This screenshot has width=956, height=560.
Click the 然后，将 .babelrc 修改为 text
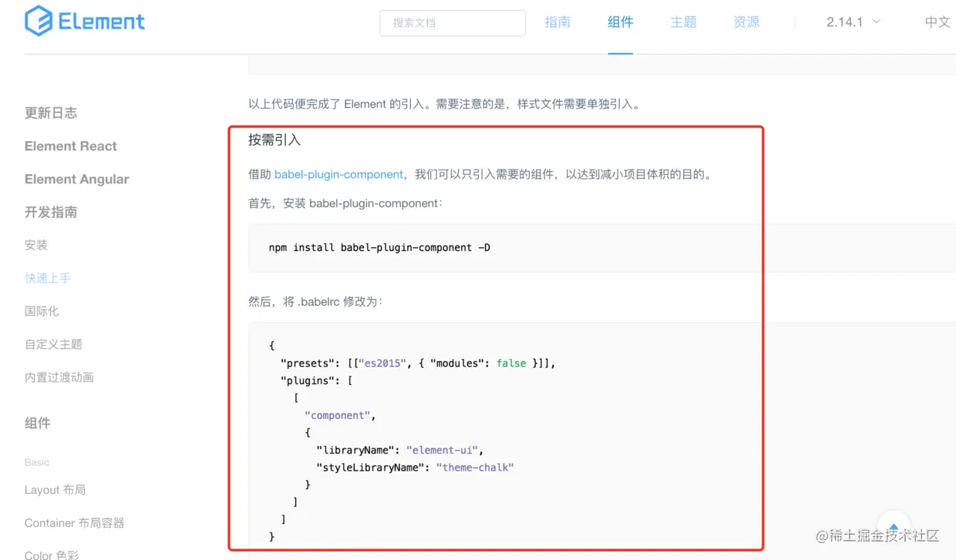click(315, 302)
